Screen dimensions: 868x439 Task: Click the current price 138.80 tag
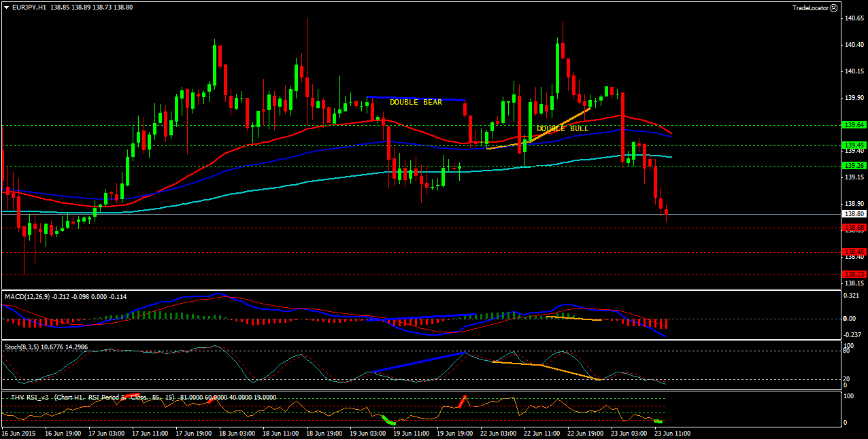pos(854,213)
